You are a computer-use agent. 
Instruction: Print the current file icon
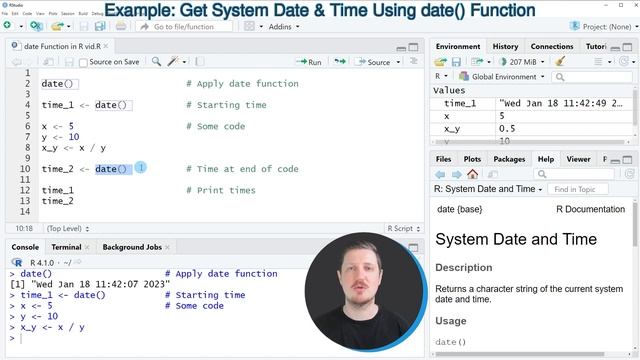click(120, 26)
